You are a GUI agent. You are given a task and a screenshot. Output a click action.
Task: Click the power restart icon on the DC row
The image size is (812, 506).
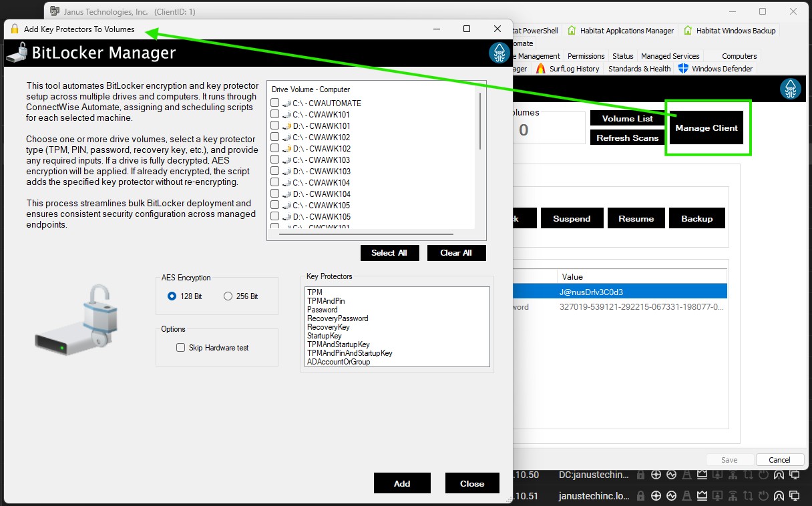[763, 474]
